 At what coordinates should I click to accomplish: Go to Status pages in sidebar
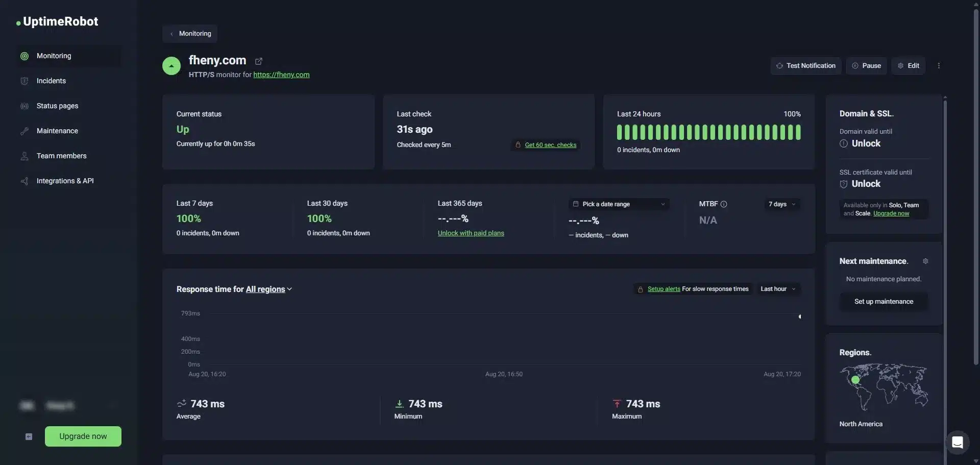click(x=69, y=106)
